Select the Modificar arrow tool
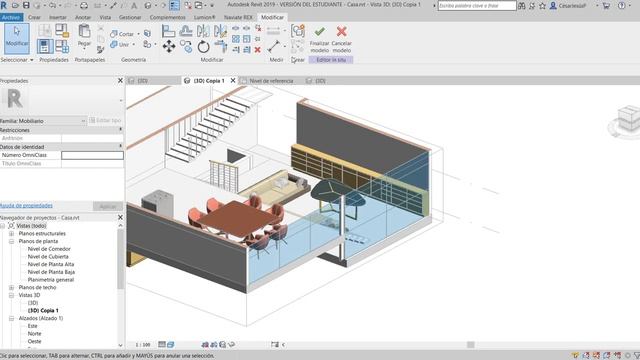This screenshot has width=640, height=360. (17, 38)
